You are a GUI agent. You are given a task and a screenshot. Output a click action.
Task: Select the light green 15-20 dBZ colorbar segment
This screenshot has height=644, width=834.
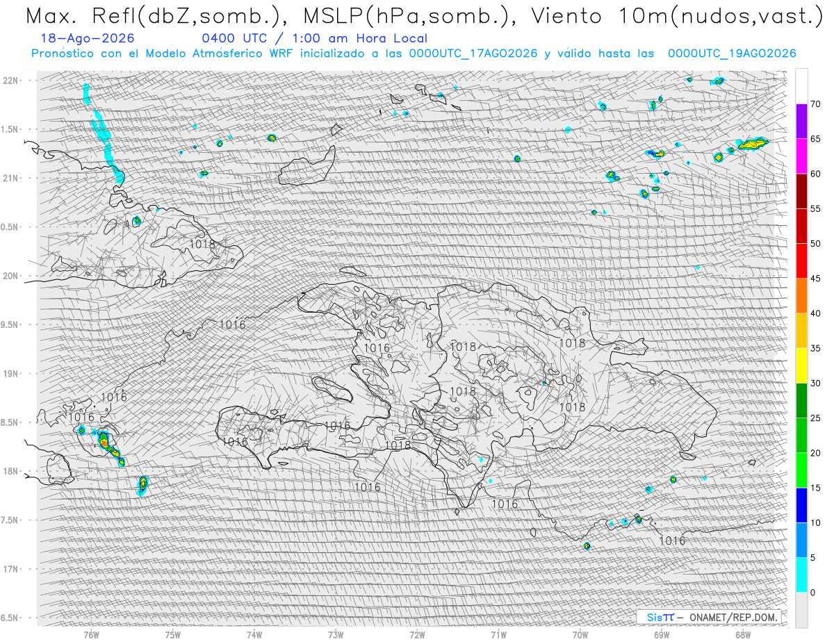pyautogui.click(x=801, y=470)
